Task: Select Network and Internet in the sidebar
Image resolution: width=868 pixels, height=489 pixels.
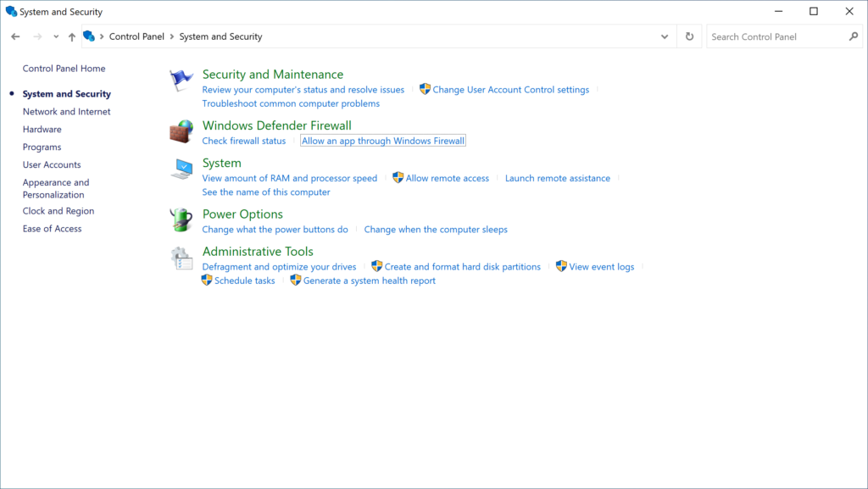Action: coord(66,111)
